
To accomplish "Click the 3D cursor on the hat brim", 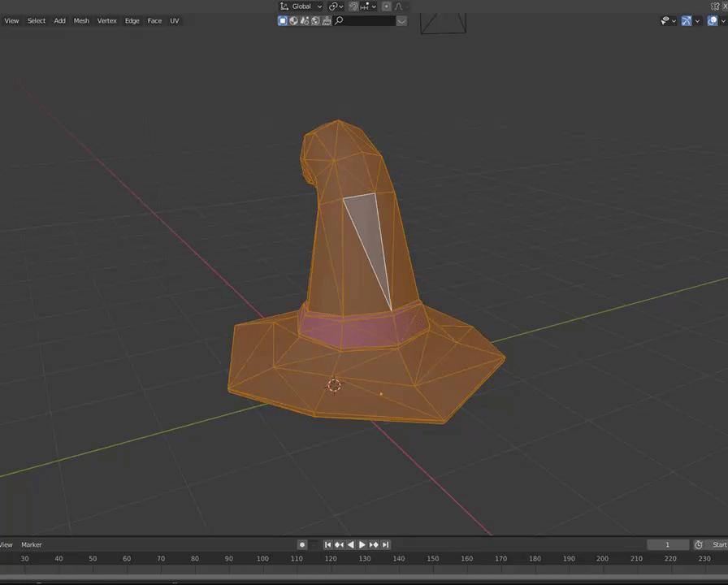I will click(x=334, y=385).
